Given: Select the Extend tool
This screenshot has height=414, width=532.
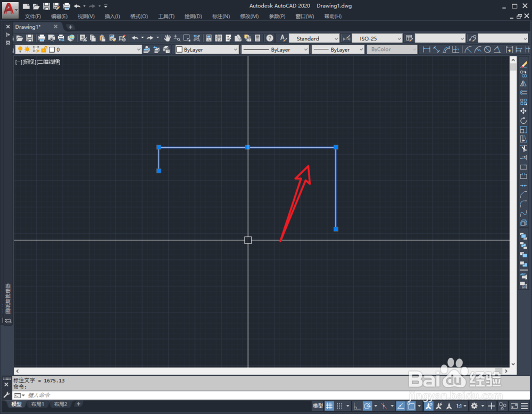Looking at the screenshot, I should 523,158.
